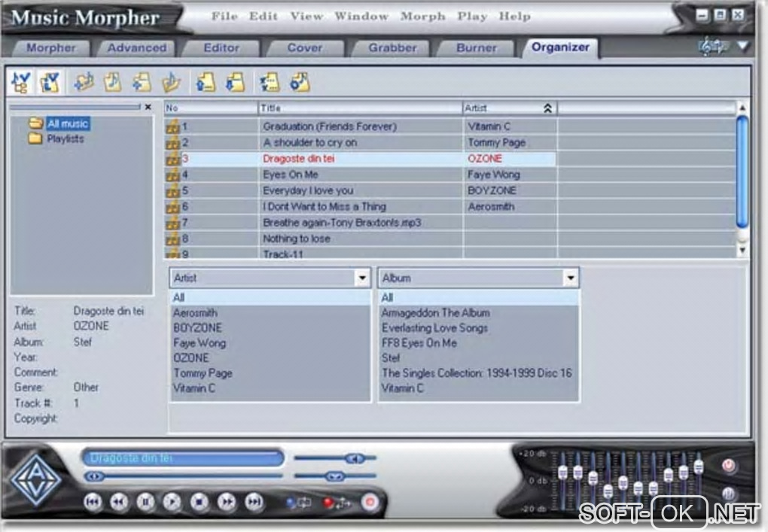Click the folder with up arrow icon
The height and width of the screenshot is (532, 768).
click(x=206, y=82)
